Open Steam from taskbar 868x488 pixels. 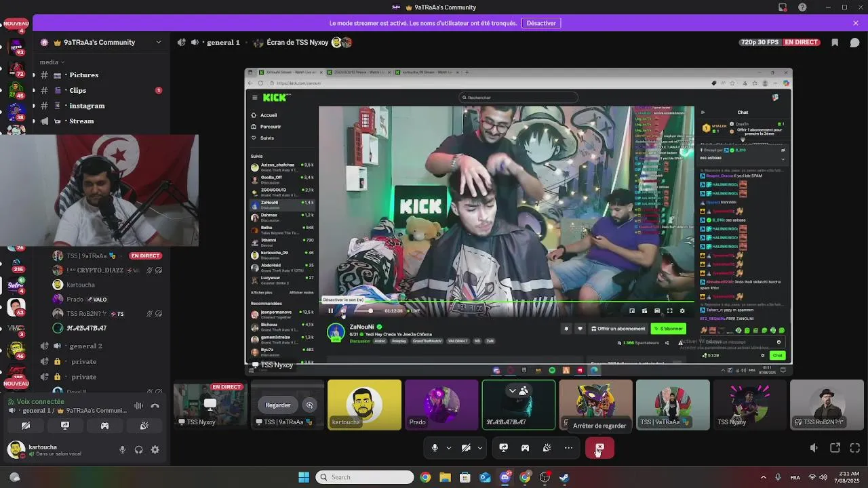point(564,477)
